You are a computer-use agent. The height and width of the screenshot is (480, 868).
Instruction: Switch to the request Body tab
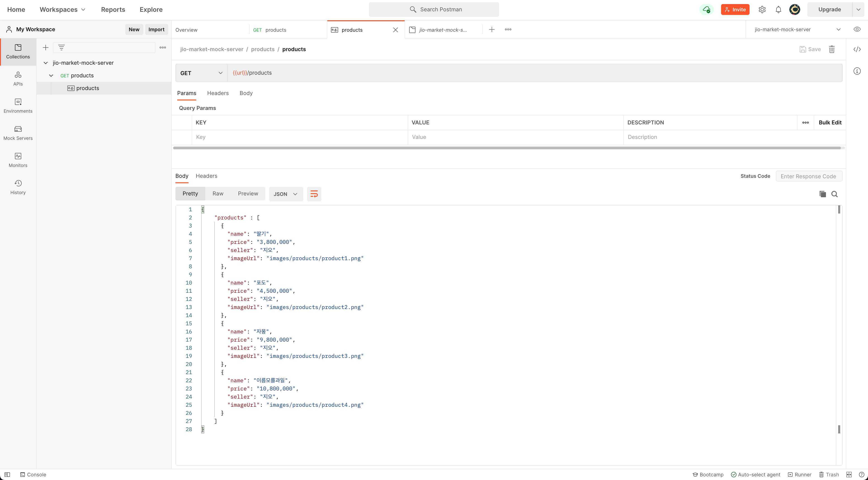coord(246,93)
